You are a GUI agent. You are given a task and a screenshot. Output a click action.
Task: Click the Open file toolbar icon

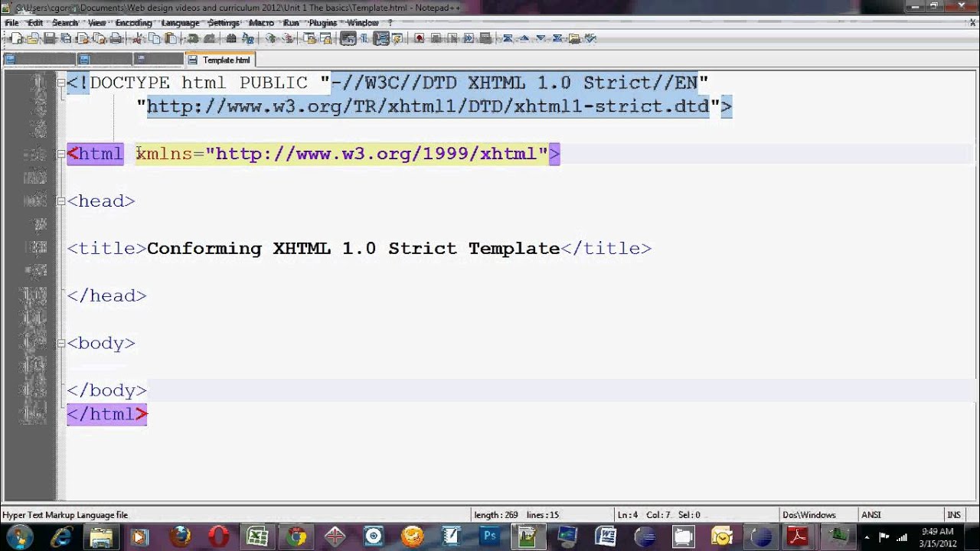(33, 38)
